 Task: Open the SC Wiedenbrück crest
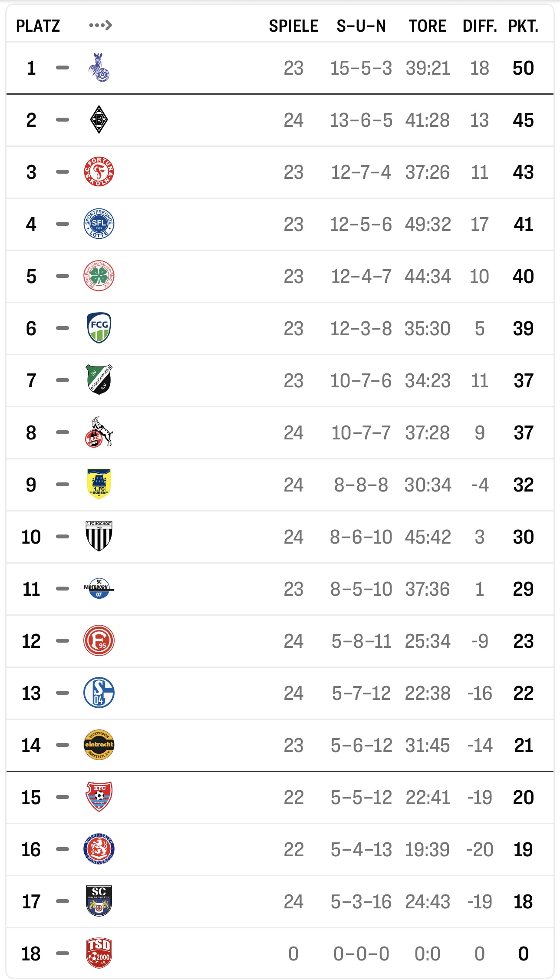99,901
